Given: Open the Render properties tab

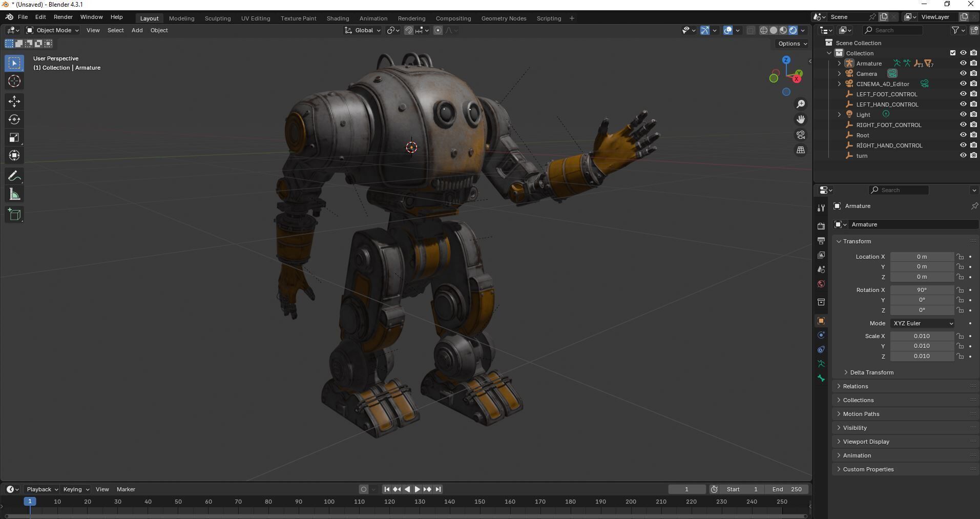Looking at the screenshot, I should coord(821,226).
